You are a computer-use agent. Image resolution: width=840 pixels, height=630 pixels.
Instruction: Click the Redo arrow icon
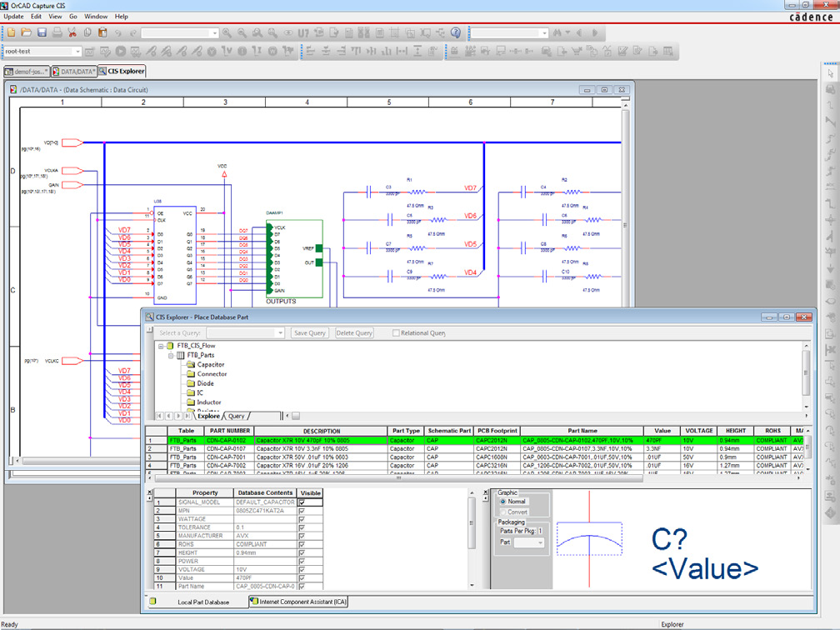click(132, 32)
